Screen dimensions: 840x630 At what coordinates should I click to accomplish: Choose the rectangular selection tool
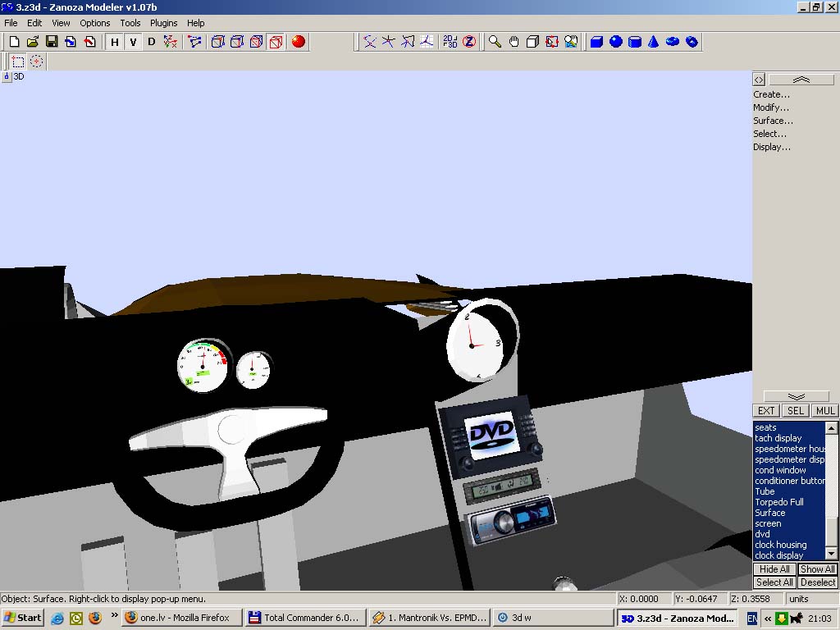[18, 61]
